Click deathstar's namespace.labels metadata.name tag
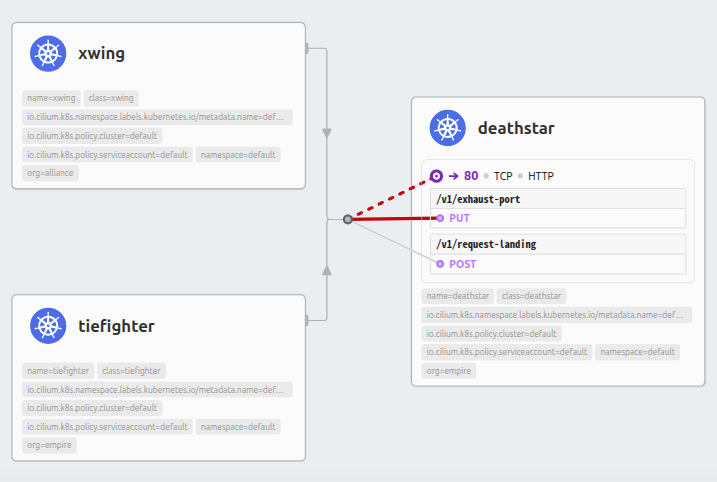717x482 pixels. pyautogui.click(x=556, y=315)
